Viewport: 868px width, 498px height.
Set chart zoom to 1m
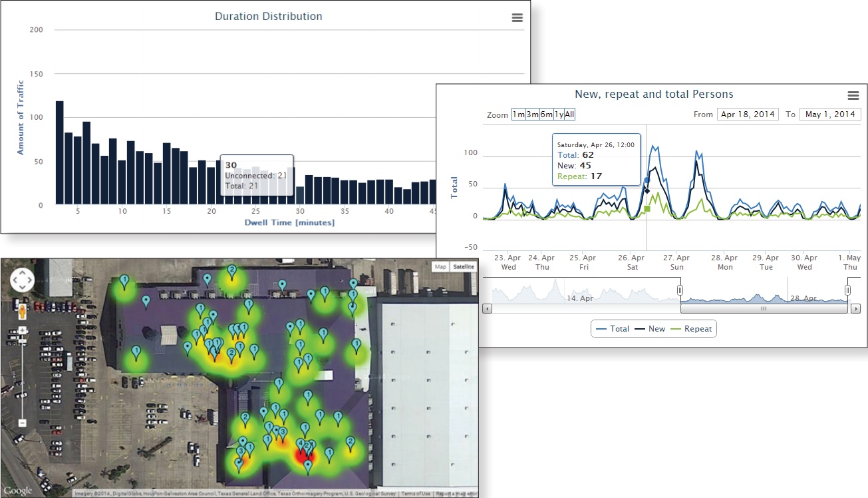pos(518,115)
